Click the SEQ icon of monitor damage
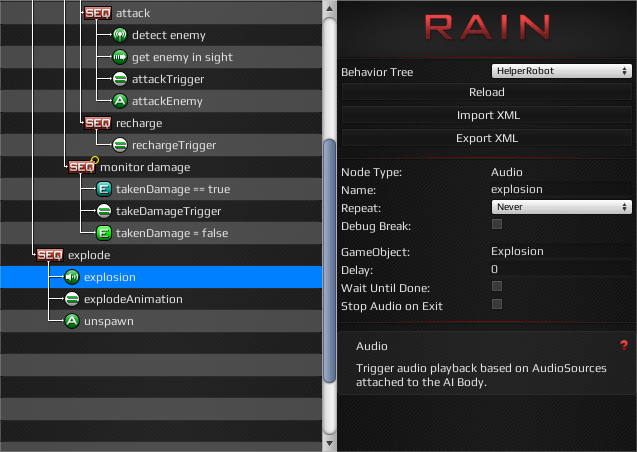Image resolution: width=637 pixels, height=452 pixels. click(x=81, y=167)
